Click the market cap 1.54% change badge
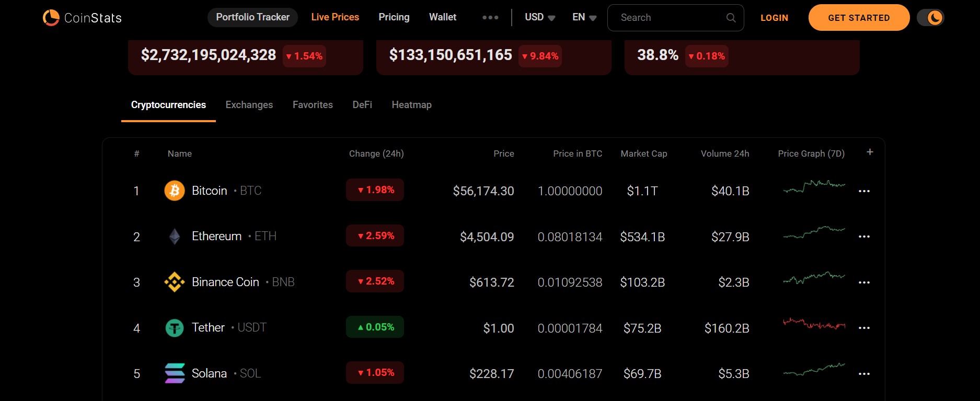 point(305,56)
